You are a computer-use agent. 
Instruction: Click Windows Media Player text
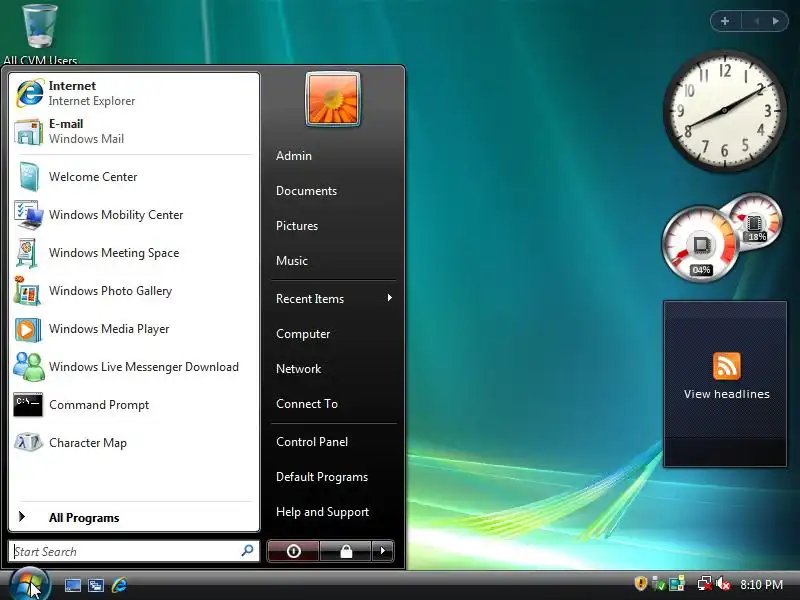(x=109, y=329)
